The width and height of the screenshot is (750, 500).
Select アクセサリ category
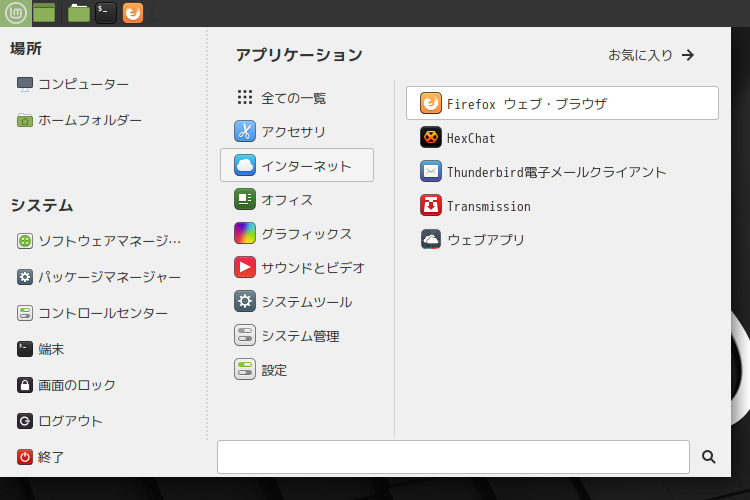point(297,131)
